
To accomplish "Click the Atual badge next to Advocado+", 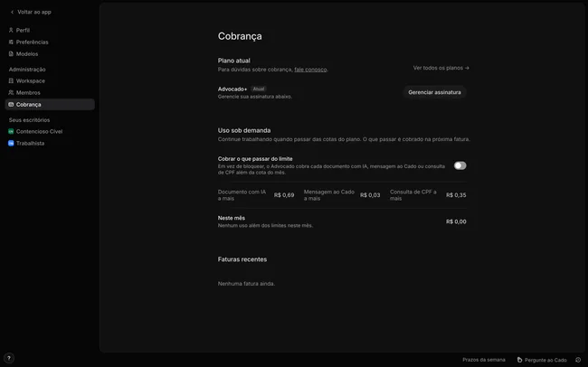I will click(x=259, y=89).
